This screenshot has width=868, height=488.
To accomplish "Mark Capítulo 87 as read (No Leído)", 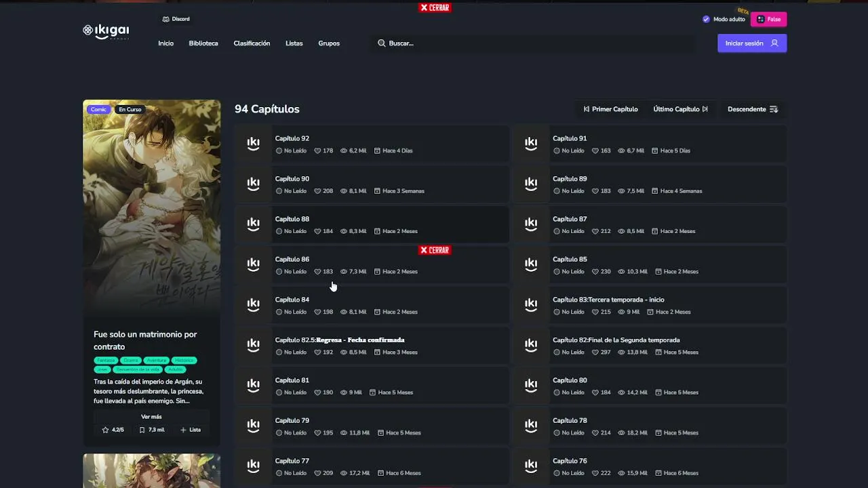I will (x=569, y=231).
